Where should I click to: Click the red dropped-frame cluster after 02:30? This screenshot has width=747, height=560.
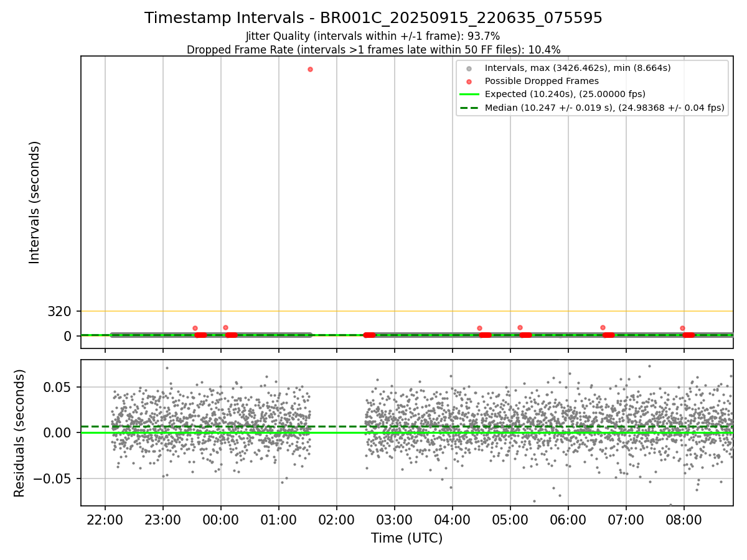click(x=370, y=335)
